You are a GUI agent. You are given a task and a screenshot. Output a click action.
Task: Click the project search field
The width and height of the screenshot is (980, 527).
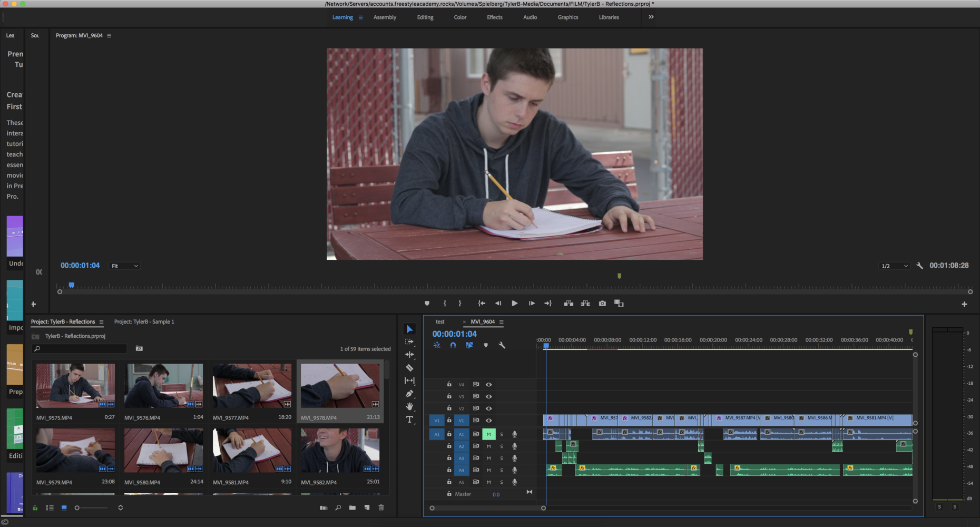click(80, 349)
